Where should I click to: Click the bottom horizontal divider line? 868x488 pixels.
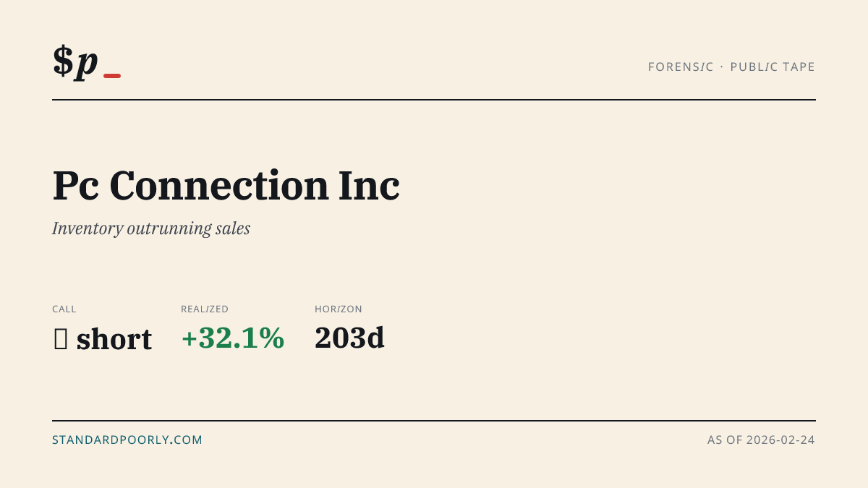434,420
